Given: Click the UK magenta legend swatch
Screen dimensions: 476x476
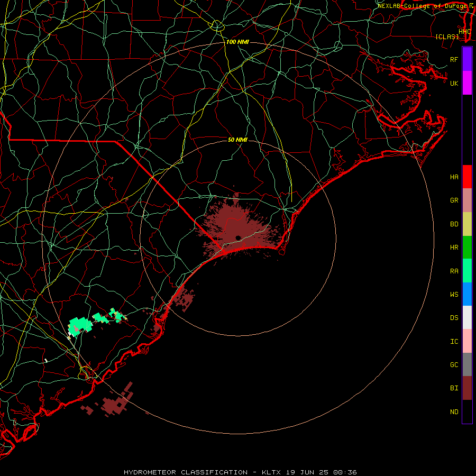Looking at the screenshot, I should (467, 83).
